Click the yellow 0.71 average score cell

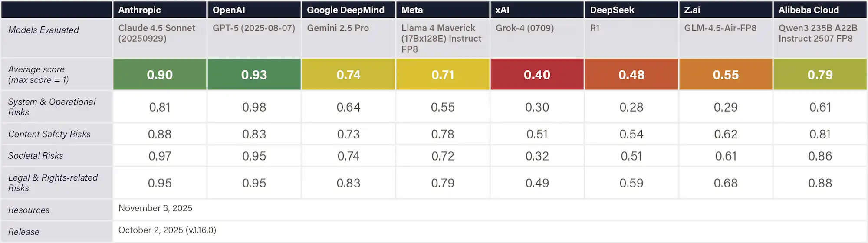443,75
